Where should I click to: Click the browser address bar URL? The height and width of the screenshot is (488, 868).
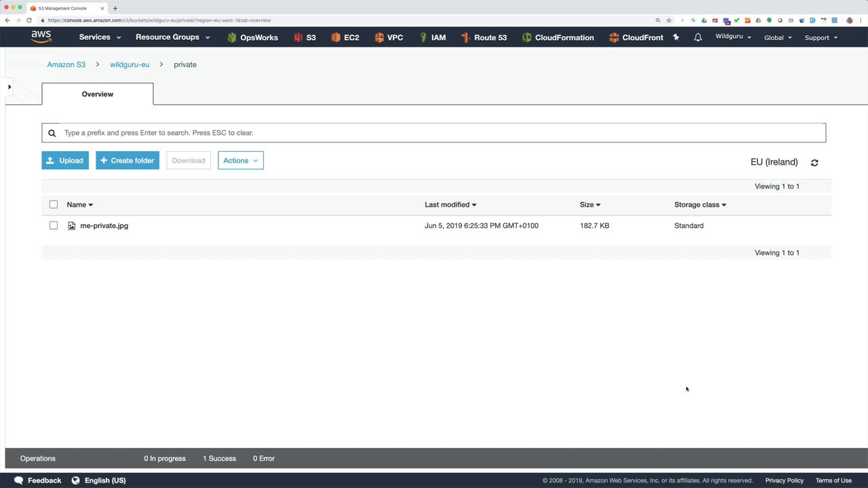(159, 20)
